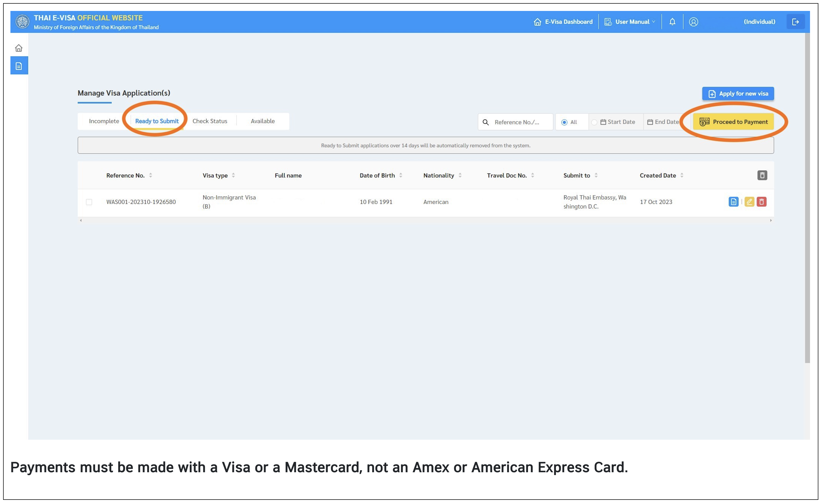Open the End Date picker
822x504 pixels.
(665, 122)
